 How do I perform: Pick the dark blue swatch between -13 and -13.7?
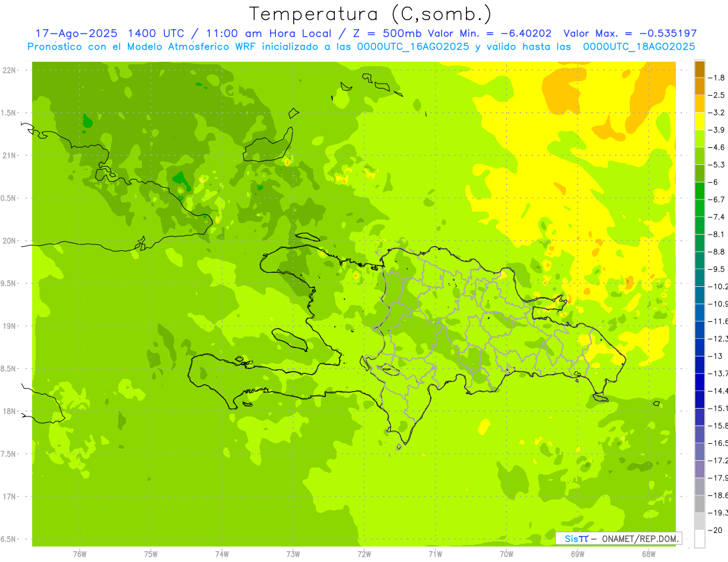(x=699, y=364)
